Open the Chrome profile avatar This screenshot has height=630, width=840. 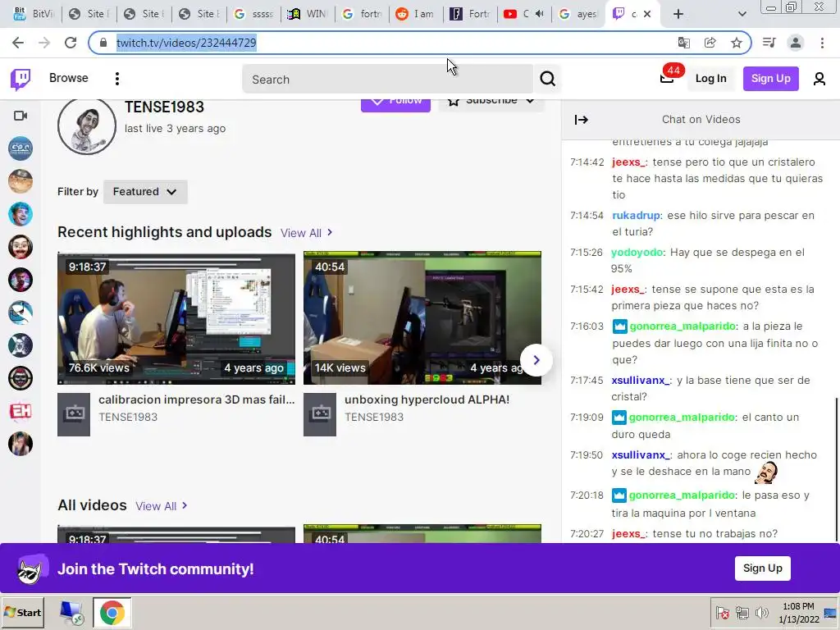[x=796, y=43]
